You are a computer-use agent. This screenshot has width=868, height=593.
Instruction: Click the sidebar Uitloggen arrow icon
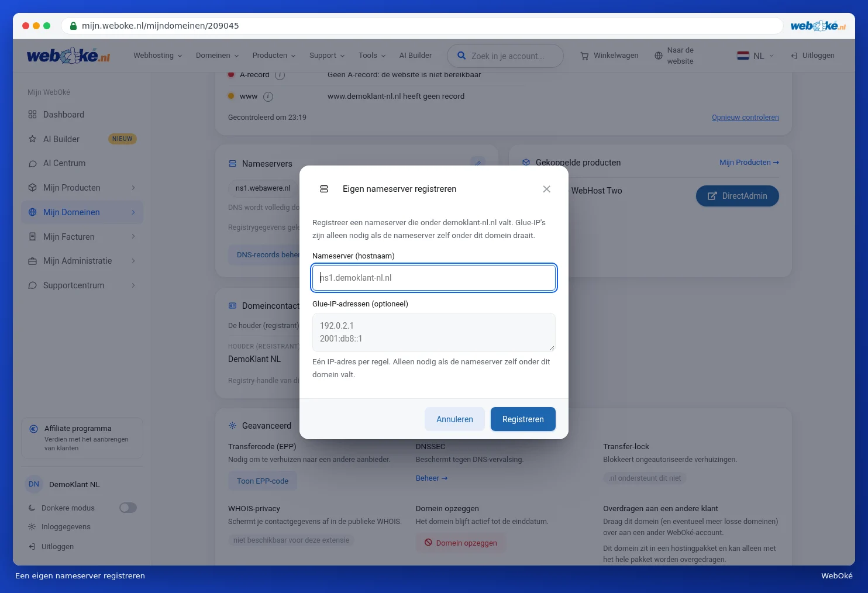click(x=32, y=547)
